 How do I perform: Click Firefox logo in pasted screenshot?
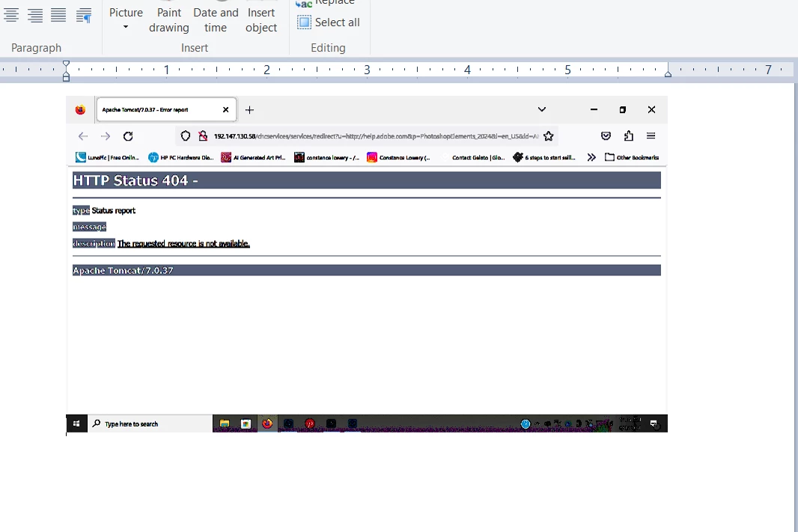80,110
